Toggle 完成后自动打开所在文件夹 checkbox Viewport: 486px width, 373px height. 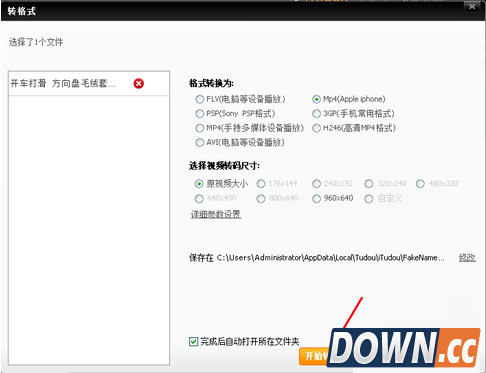(193, 341)
